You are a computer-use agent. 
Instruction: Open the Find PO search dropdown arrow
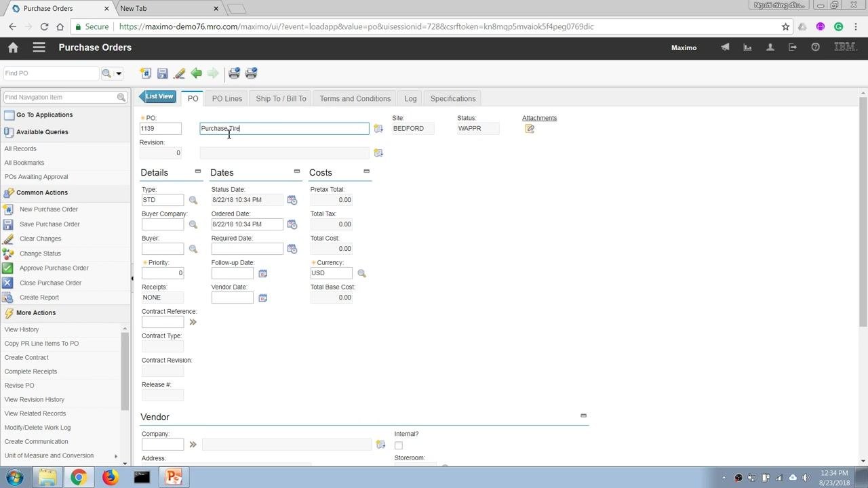[119, 73]
